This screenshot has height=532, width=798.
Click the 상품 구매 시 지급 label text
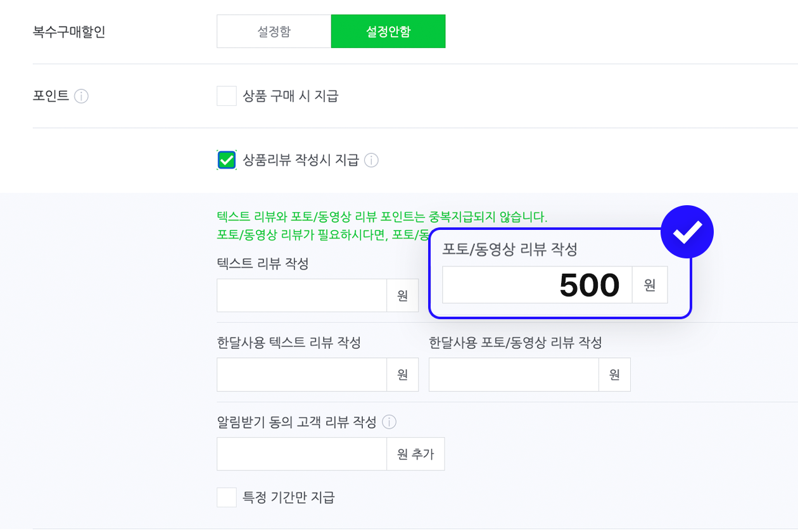tap(290, 96)
